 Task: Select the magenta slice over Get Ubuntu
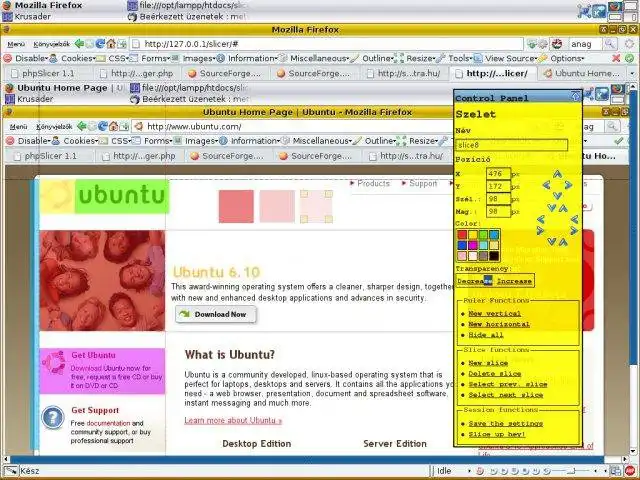point(102,371)
